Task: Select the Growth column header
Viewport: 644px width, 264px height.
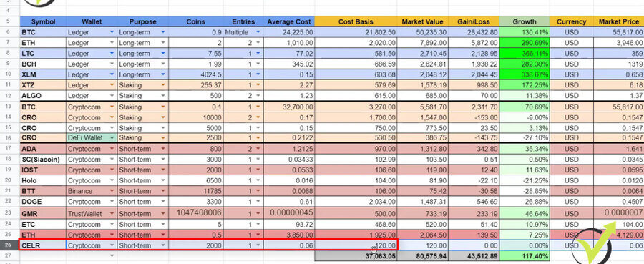Action: click(525, 21)
